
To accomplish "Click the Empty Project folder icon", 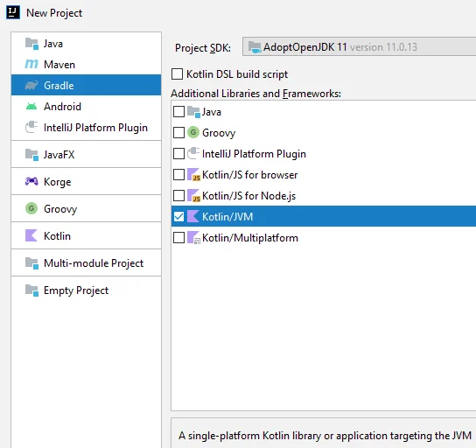I will (x=31, y=290).
